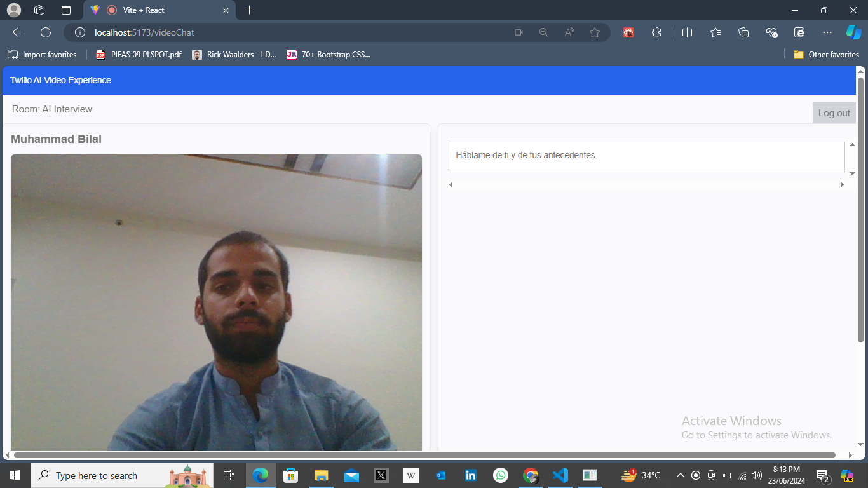The height and width of the screenshot is (488, 868).
Task: Open the X app from the taskbar
Action: (381, 475)
